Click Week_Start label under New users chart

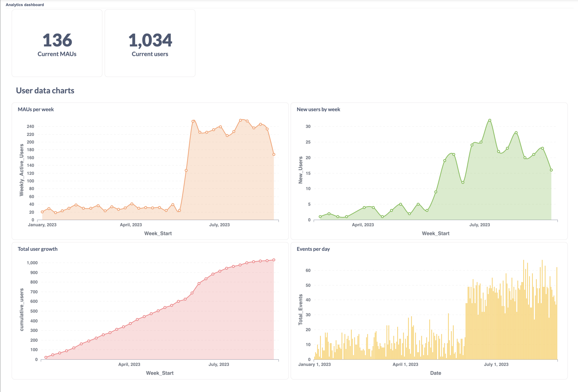(x=436, y=234)
